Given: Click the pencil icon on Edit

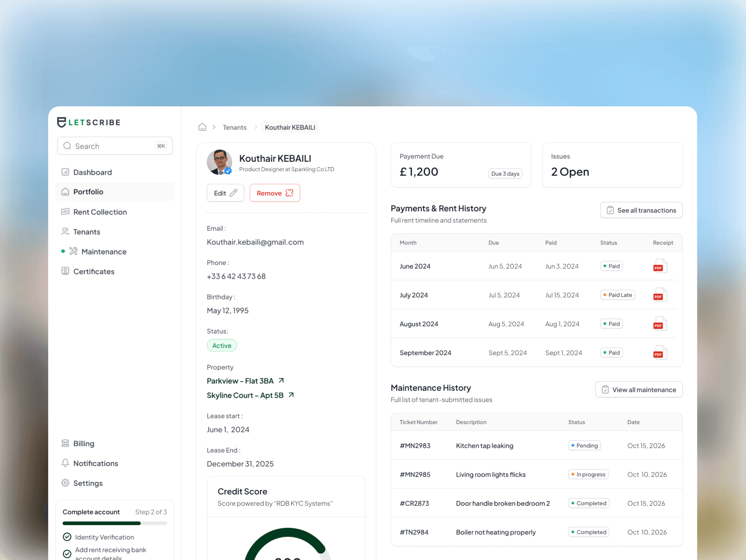Looking at the screenshot, I should tap(234, 193).
